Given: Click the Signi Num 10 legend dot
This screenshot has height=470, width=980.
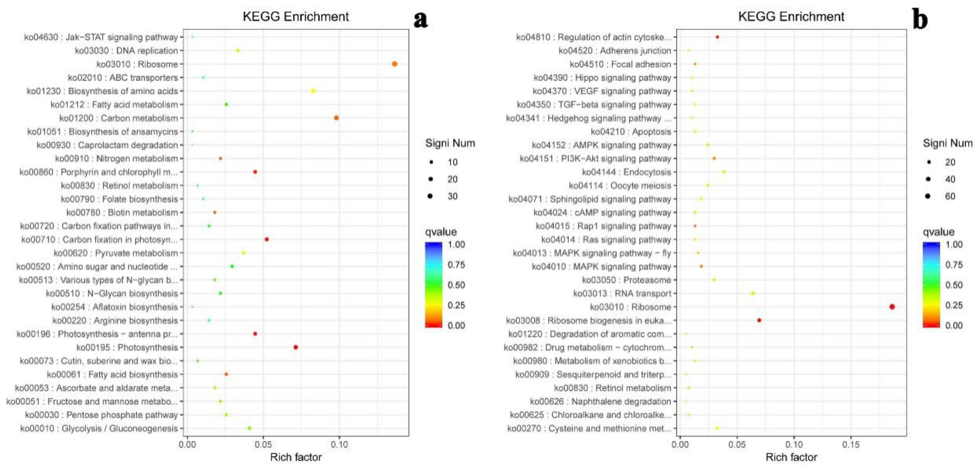Looking at the screenshot, I should (x=431, y=162).
